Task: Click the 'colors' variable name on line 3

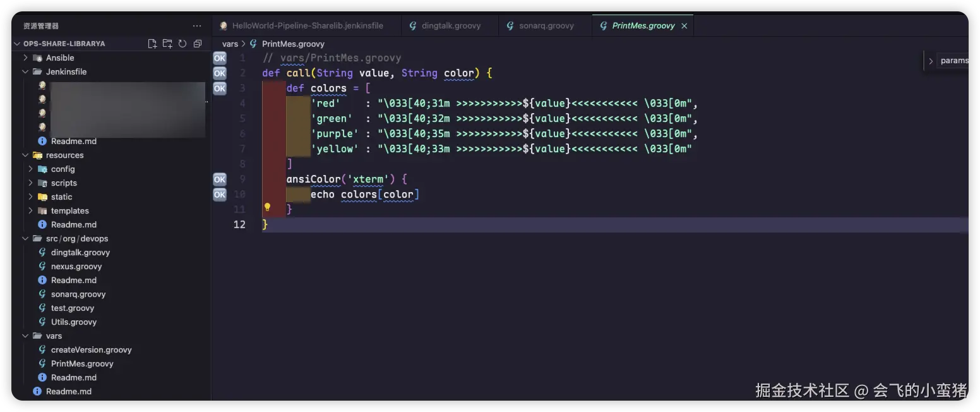Action: tap(328, 88)
